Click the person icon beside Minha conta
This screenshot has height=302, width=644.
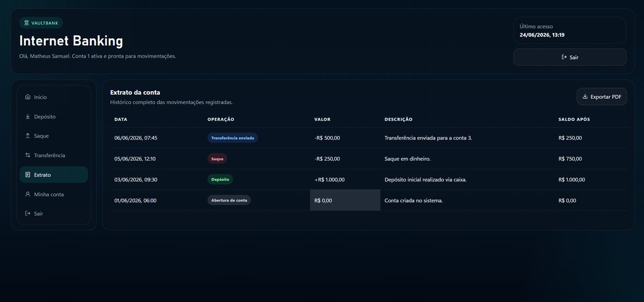point(28,194)
